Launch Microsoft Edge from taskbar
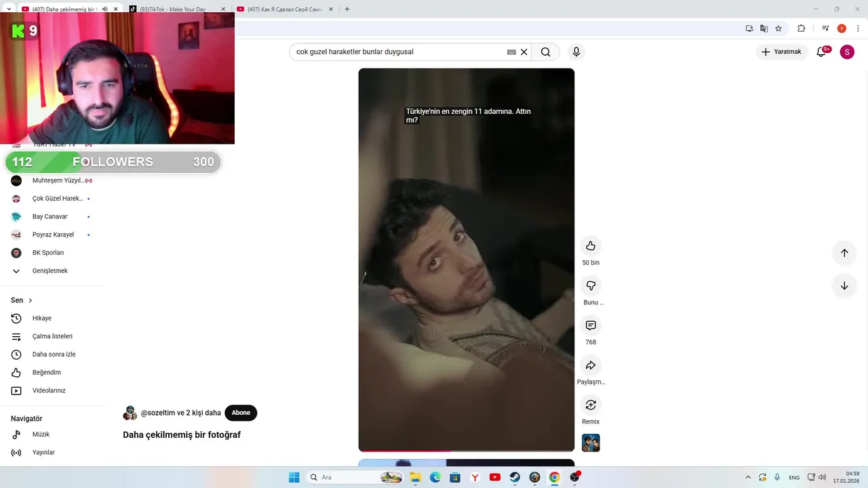Viewport: 868px width, 488px height. click(435, 477)
